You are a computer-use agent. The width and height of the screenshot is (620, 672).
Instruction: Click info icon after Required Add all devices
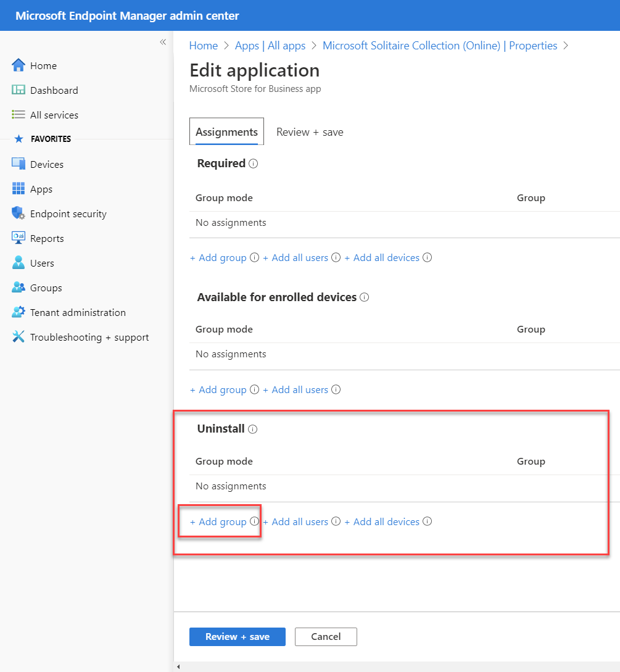tap(427, 257)
